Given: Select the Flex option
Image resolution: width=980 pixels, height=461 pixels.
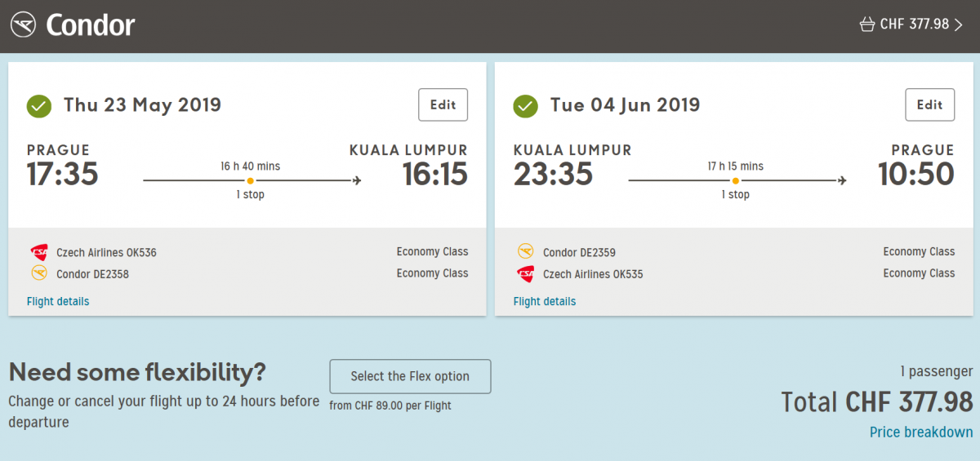Looking at the screenshot, I should pos(410,376).
